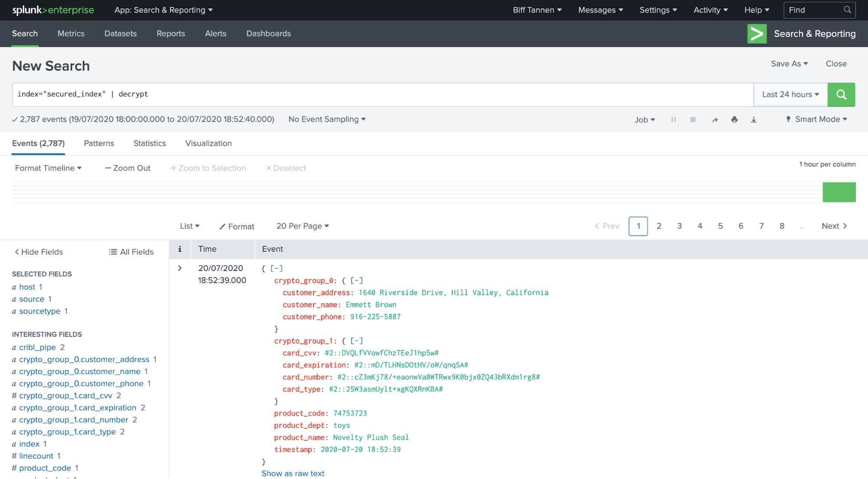Switch to the Patterns tab
The image size is (868, 479).
[99, 143]
